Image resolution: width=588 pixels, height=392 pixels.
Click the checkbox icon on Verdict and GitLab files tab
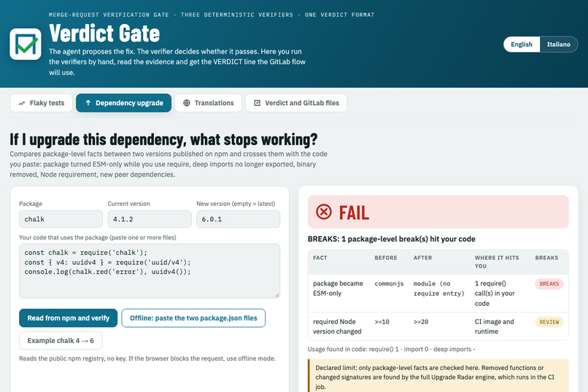click(258, 103)
